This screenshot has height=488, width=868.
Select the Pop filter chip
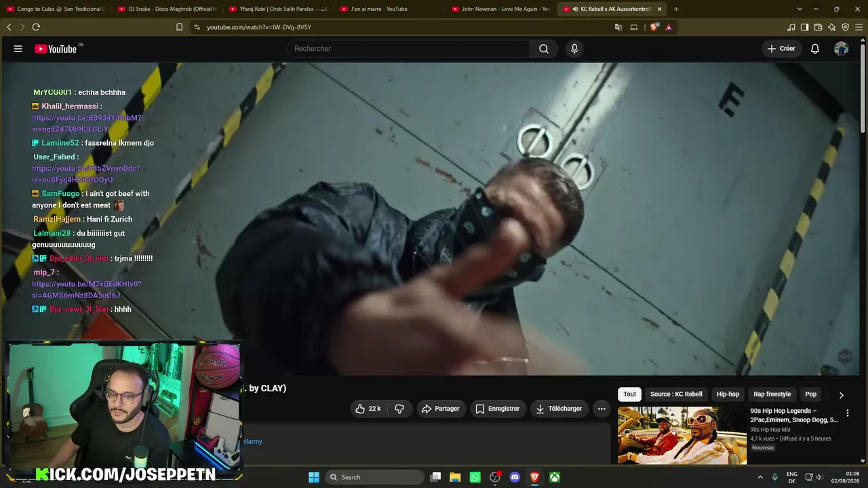click(x=811, y=394)
